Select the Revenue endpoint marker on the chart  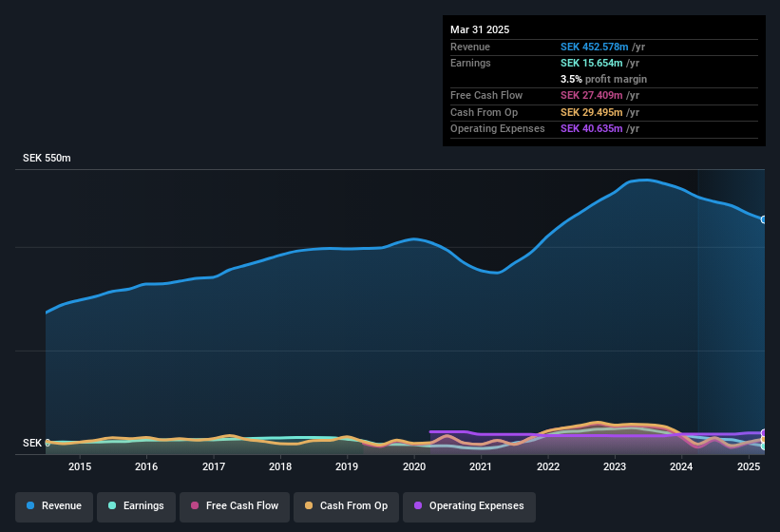[764, 219]
